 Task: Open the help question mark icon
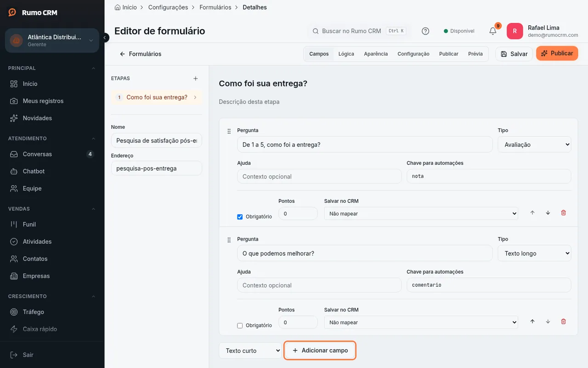pos(425,31)
